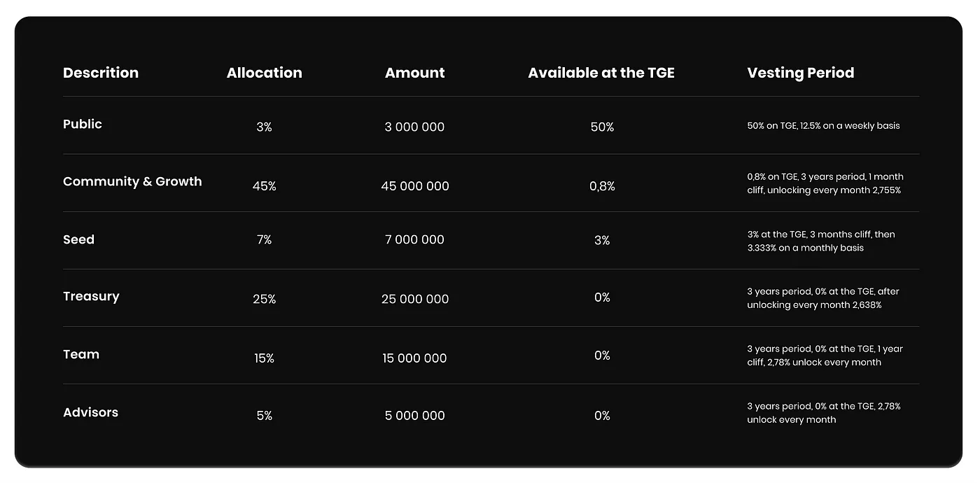Select the Advisors row label
The height and width of the screenshot is (483, 980).
[x=90, y=412]
